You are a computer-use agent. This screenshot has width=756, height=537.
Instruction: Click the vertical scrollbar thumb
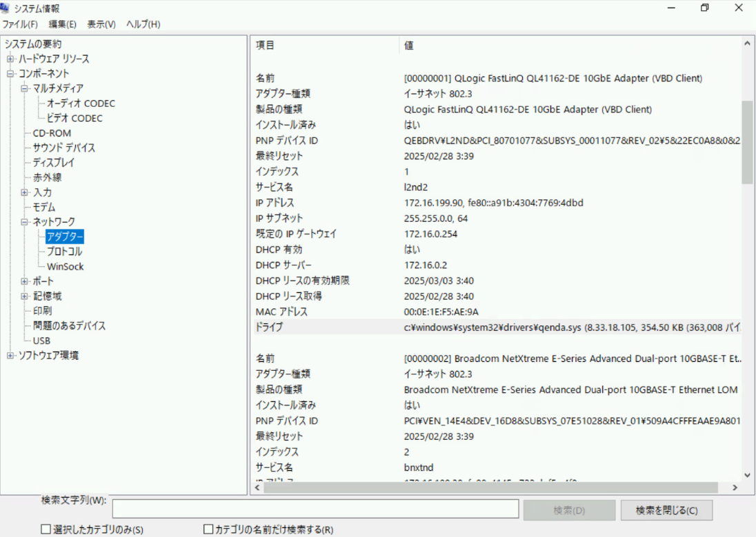[747, 142]
